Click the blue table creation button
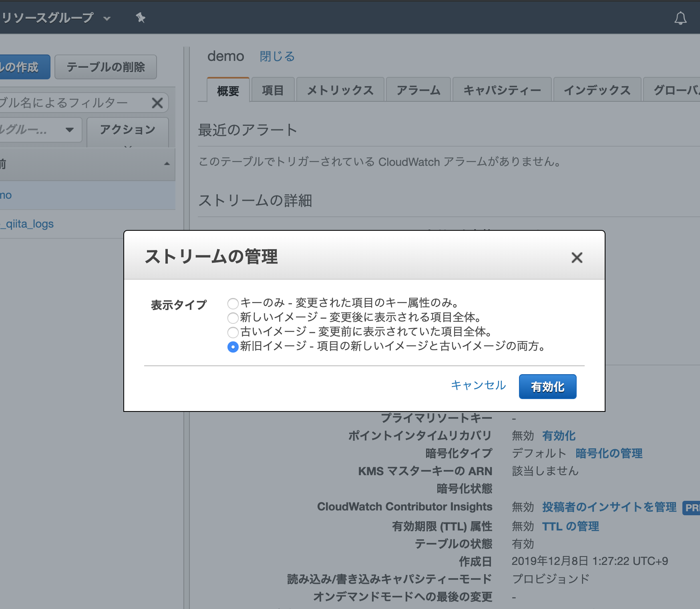The width and height of the screenshot is (700, 609). (x=25, y=67)
